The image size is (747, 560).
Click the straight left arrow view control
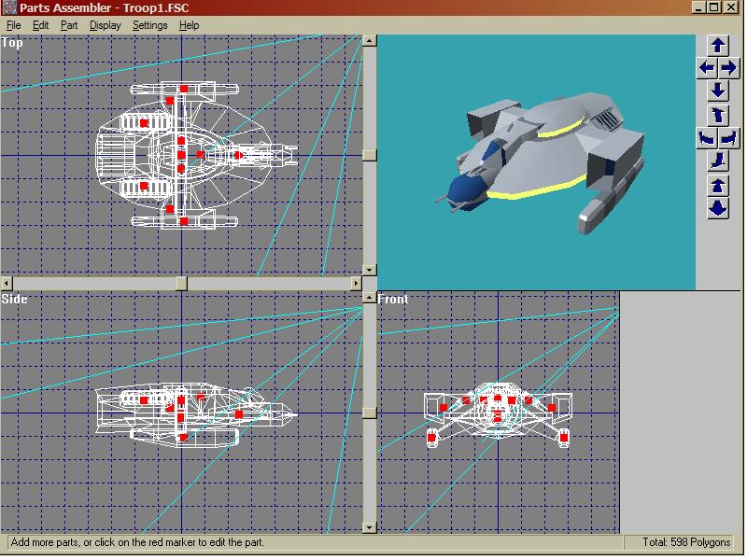point(707,68)
